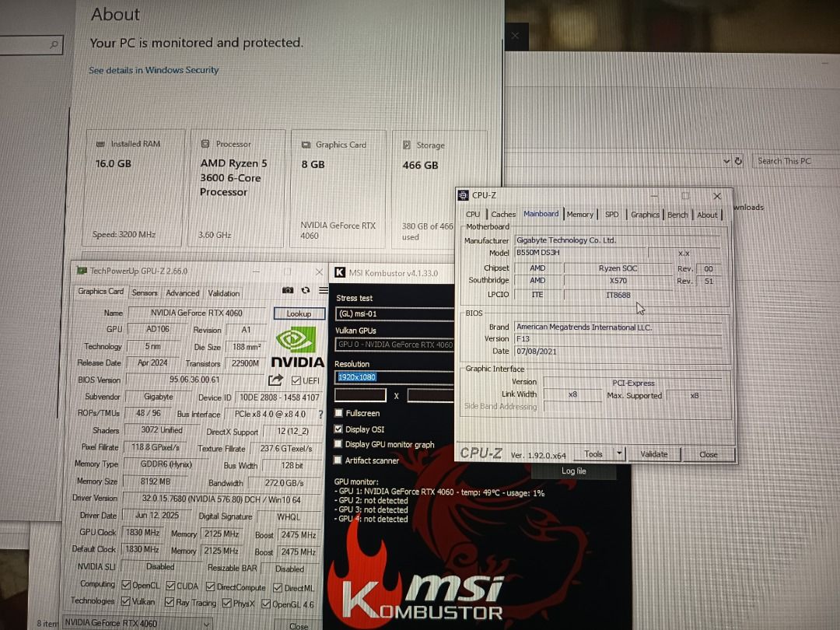Click the refresh icon in Explorer address bar

[x=738, y=161]
